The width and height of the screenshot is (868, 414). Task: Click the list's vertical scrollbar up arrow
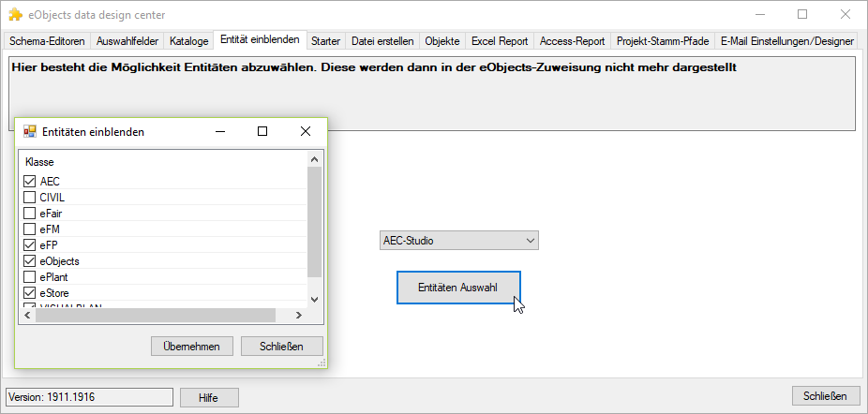point(314,159)
